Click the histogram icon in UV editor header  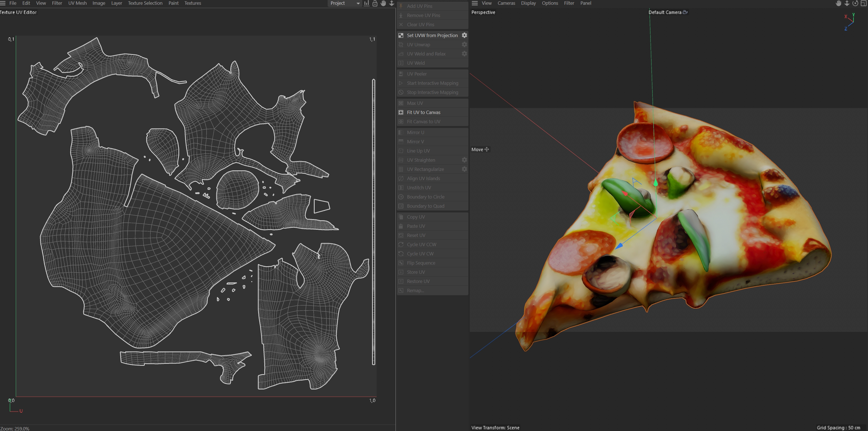click(366, 3)
